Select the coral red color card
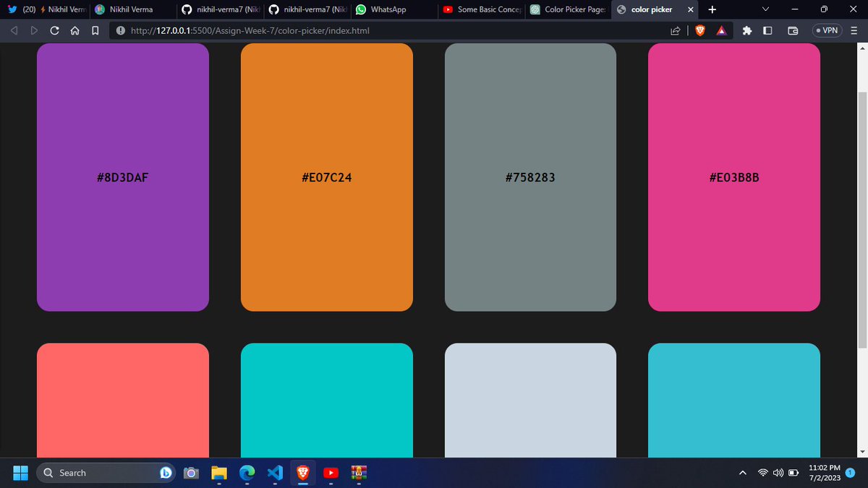Image resolution: width=868 pixels, height=488 pixels. pos(123,401)
